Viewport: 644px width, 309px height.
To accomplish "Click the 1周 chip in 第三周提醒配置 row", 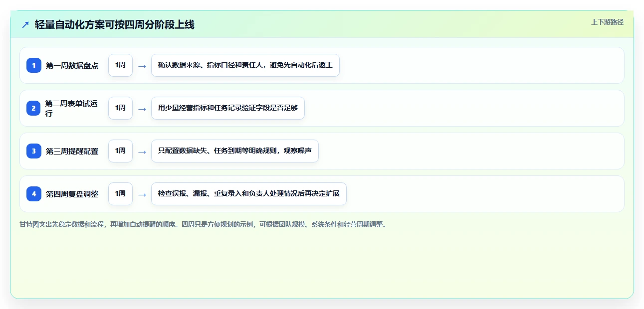I will point(120,151).
